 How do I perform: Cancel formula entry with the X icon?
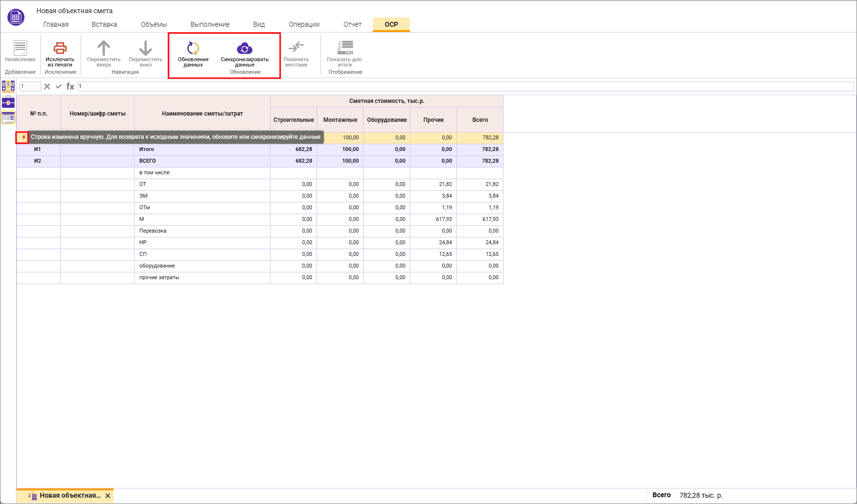(47, 86)
